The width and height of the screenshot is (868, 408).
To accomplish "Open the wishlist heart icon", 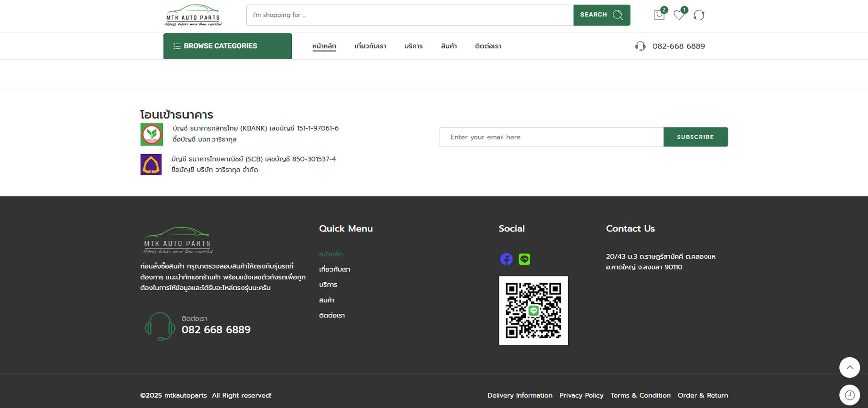I will (679, 15).
